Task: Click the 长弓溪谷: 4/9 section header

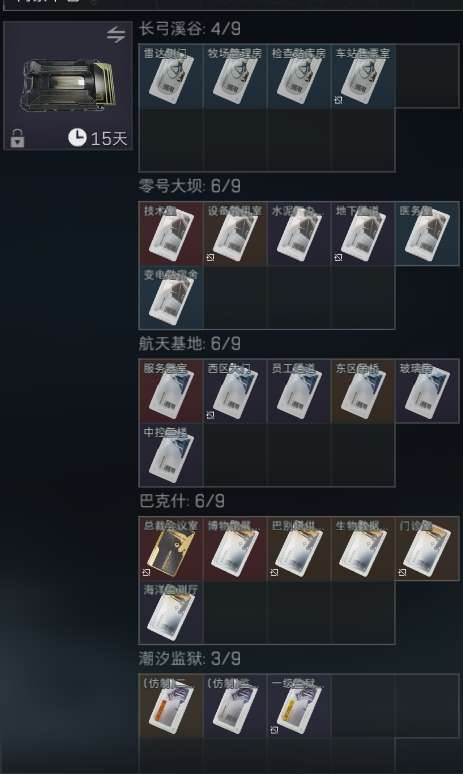Action: 190,29
